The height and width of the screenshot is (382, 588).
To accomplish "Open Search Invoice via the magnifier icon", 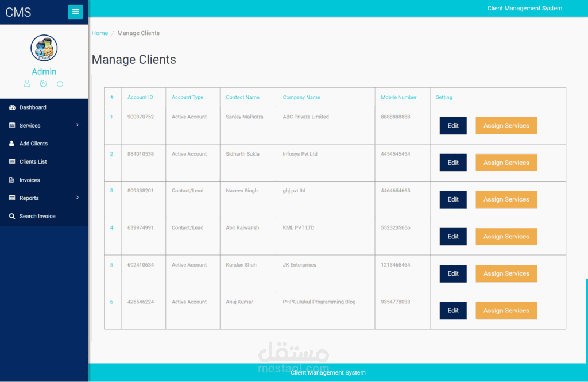I will [x=12, y=216].
